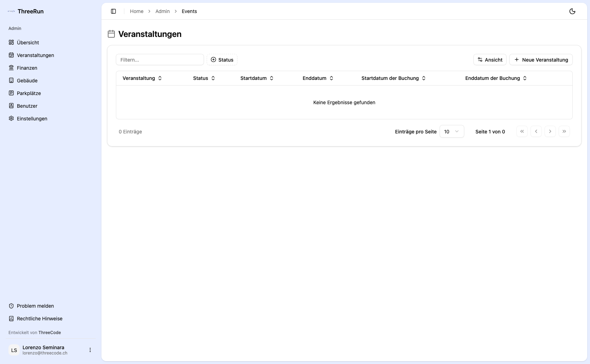Viewport: 590px width, 364px height.
Task: Sort by Enddatum der Buchung column
Action: (496, 78)
